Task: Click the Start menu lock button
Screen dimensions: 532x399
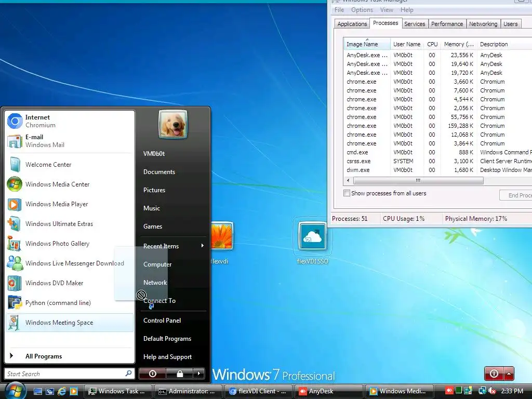Action: pyautogui.click(x=180, y=374)
